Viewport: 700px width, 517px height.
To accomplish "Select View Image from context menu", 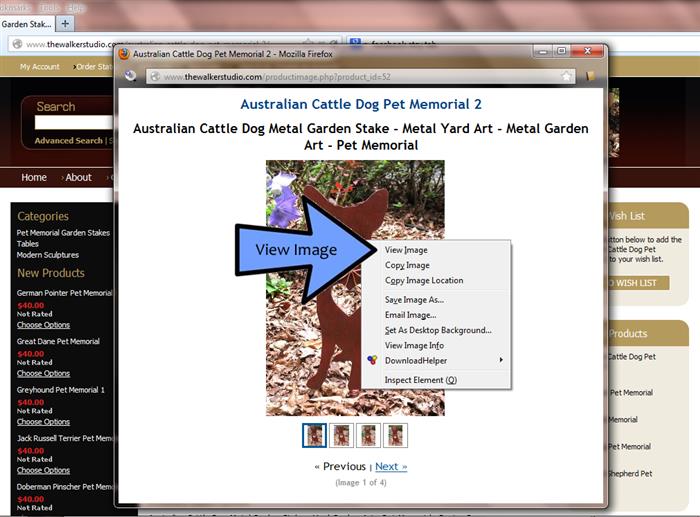I will [x=406, y=250].
